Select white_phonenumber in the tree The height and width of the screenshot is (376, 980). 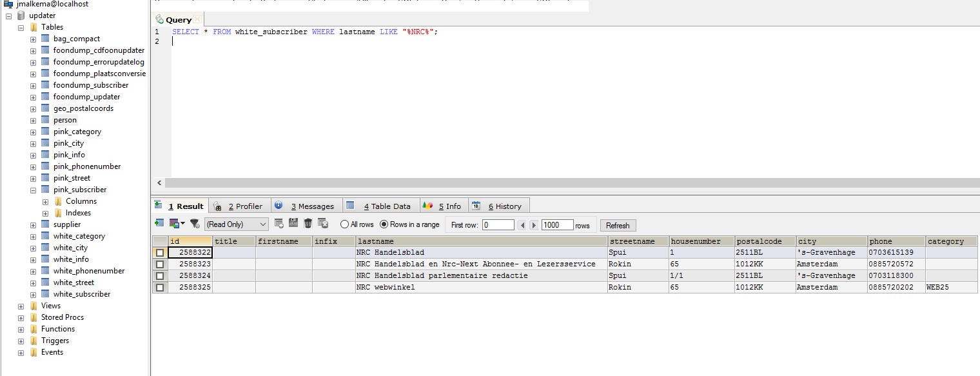click(89, 271)
